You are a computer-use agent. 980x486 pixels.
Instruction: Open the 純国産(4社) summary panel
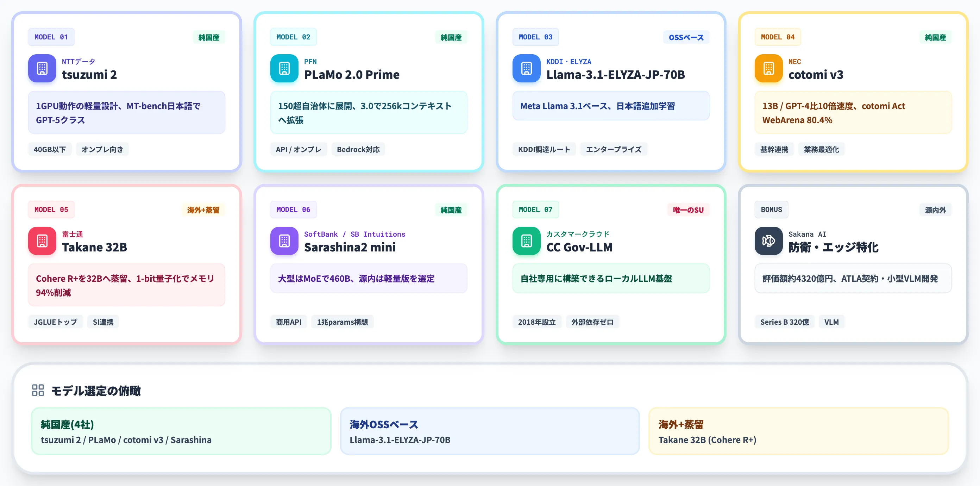[x=181, y=431]
